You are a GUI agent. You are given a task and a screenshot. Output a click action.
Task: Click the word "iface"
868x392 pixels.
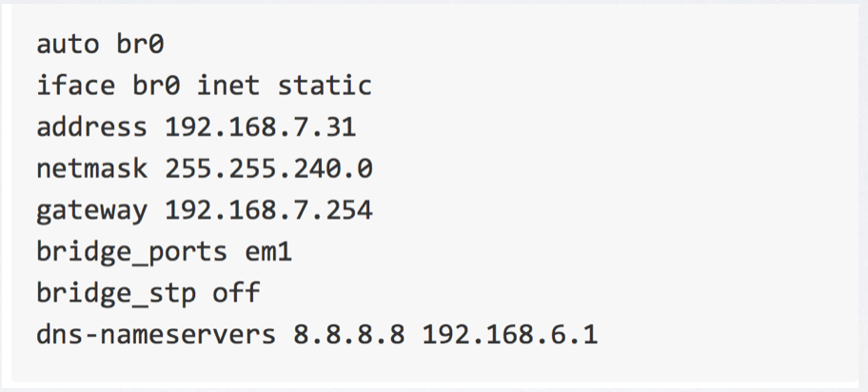click(x=76, y=86)
